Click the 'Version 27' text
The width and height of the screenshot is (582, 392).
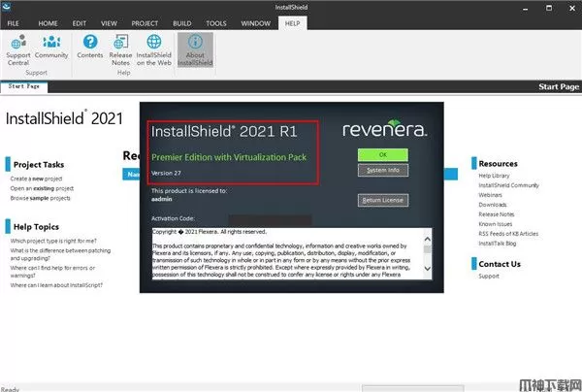pyautogui.click(x=166, y=174)
